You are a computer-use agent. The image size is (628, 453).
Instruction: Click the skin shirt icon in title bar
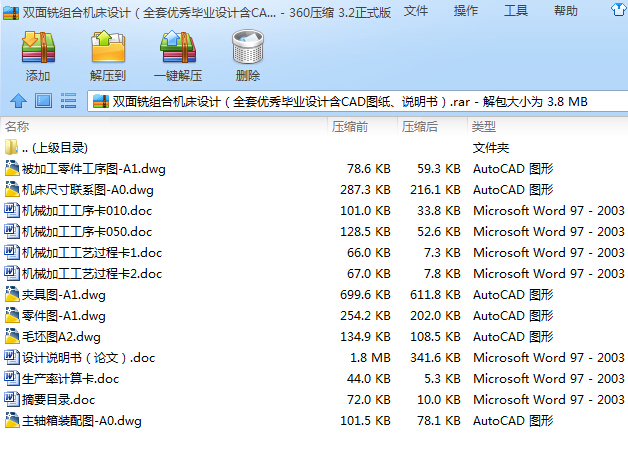coord(619,10)
